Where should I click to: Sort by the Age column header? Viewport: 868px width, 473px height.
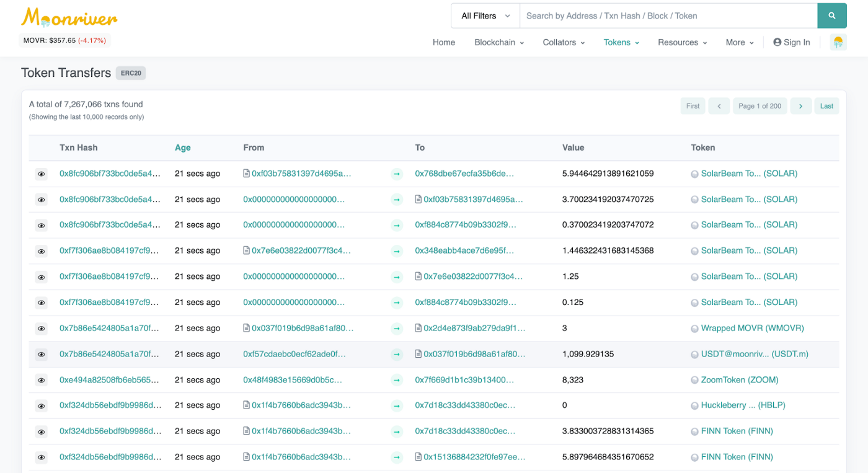click(x=183, y=148)
